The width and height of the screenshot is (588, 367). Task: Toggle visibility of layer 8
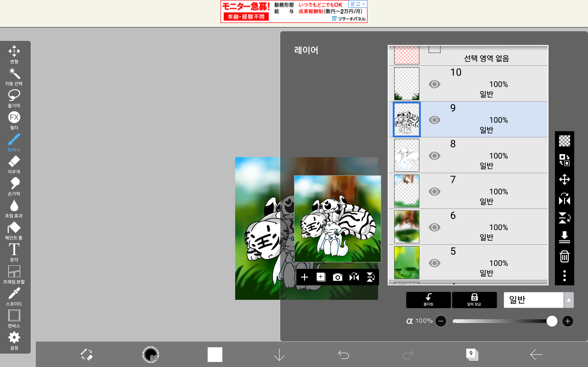[x=434, y=156]
